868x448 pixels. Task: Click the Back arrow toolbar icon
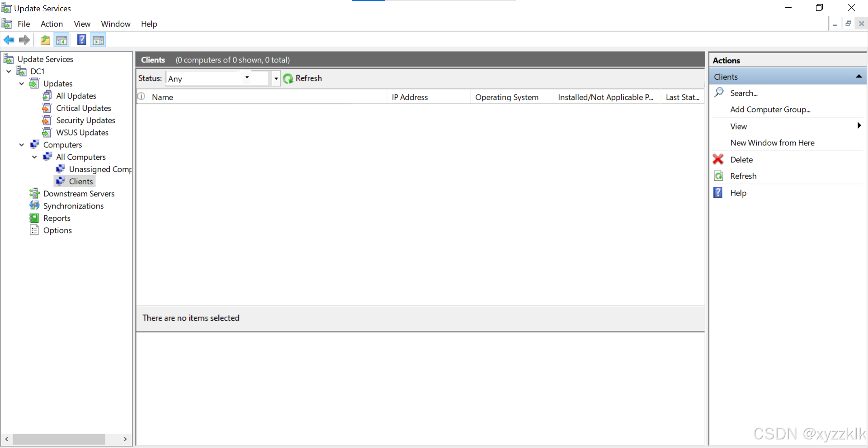pos(9,40)
